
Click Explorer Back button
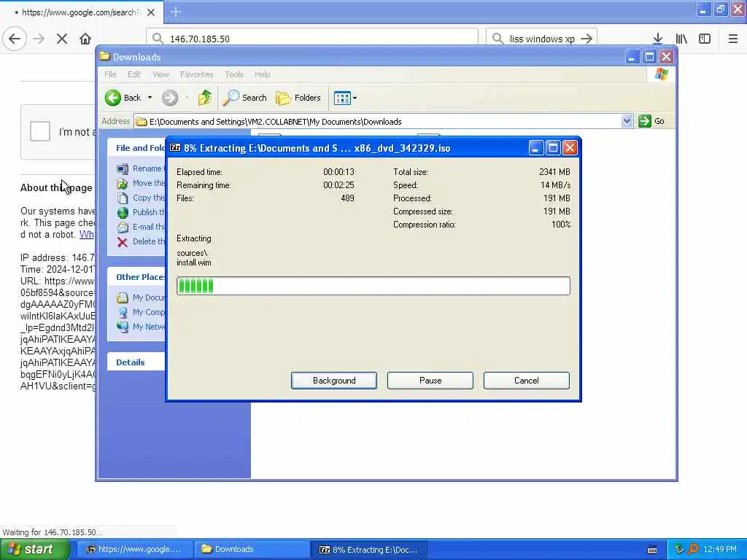pos(123,98)
